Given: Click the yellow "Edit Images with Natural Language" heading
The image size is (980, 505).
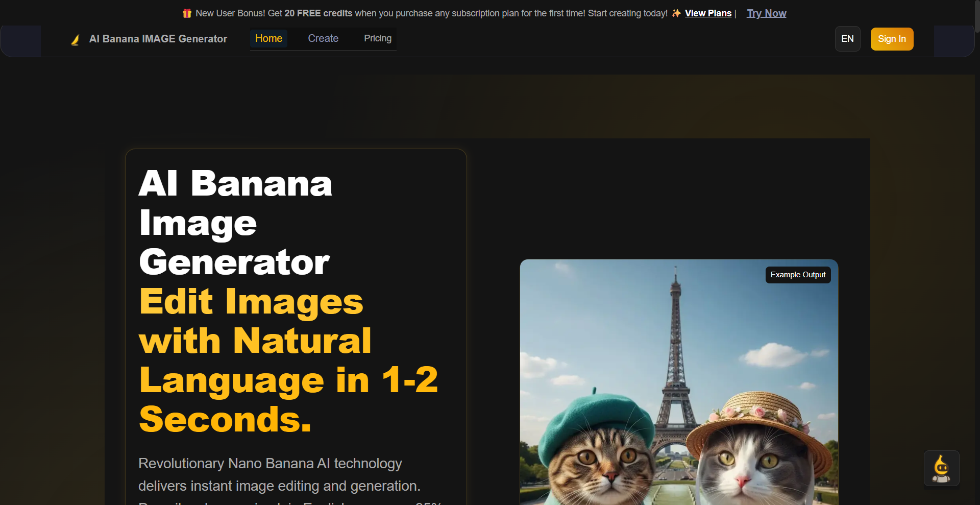Looking at the screenshot, I should [x=288, y=360].
